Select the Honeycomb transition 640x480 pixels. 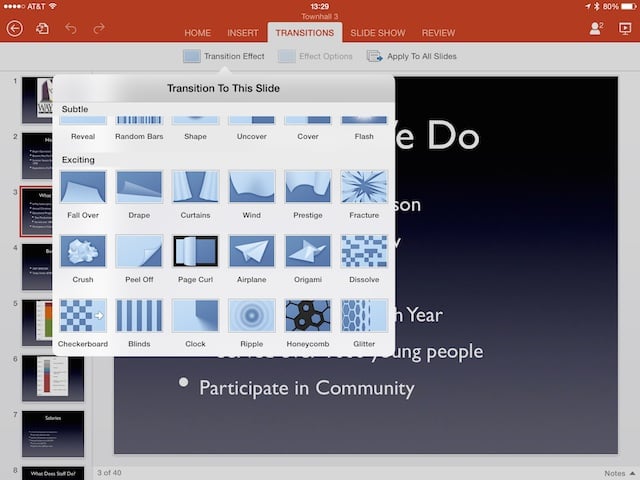308,316
